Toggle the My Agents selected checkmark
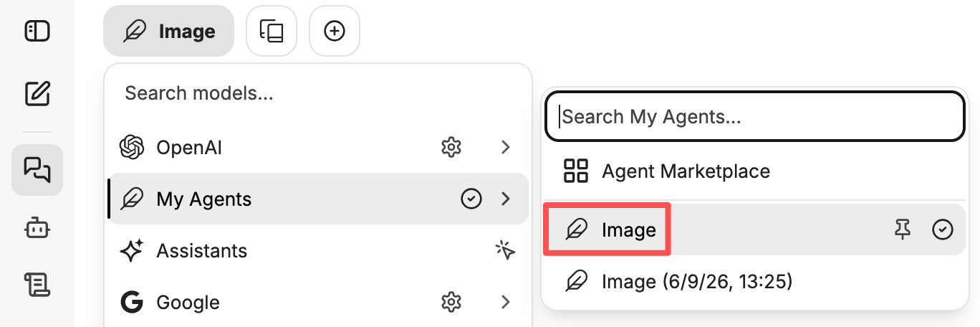Image resolution: width=980 pixels, height=327 pixels. 470,199
